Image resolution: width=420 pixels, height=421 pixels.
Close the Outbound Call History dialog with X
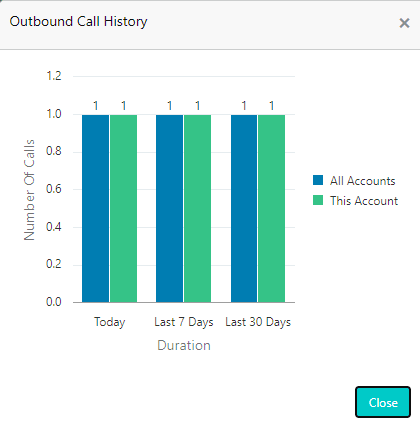coord(404,23)
